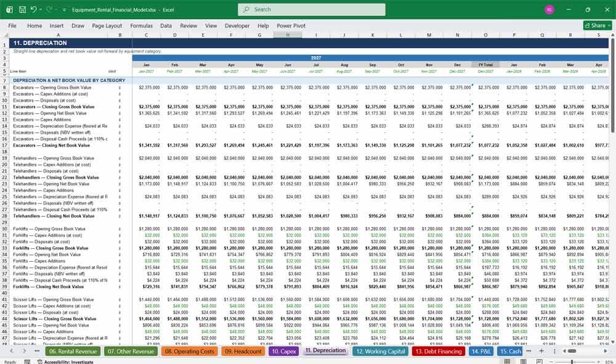This screenshot has width=616, height=364.
Task: Click Jan value $729,316 in row 39
Action: [x=150, y=286]
